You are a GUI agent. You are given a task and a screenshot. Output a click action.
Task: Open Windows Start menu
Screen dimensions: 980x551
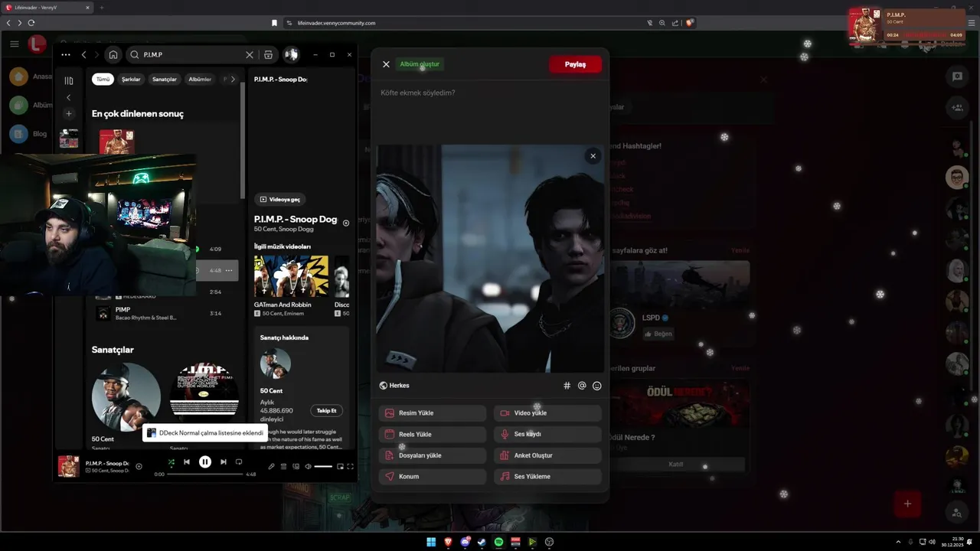point(431,542)
